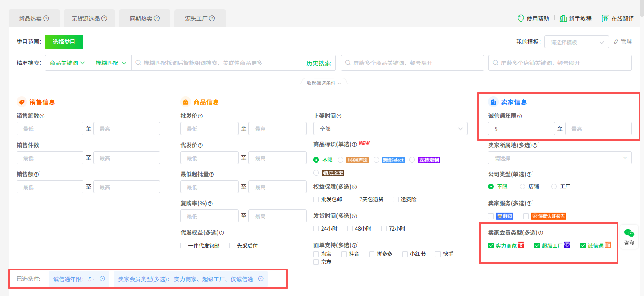
Task: Remove the 卖家会员类型 selected filter tag
Action: pos(261,279)
